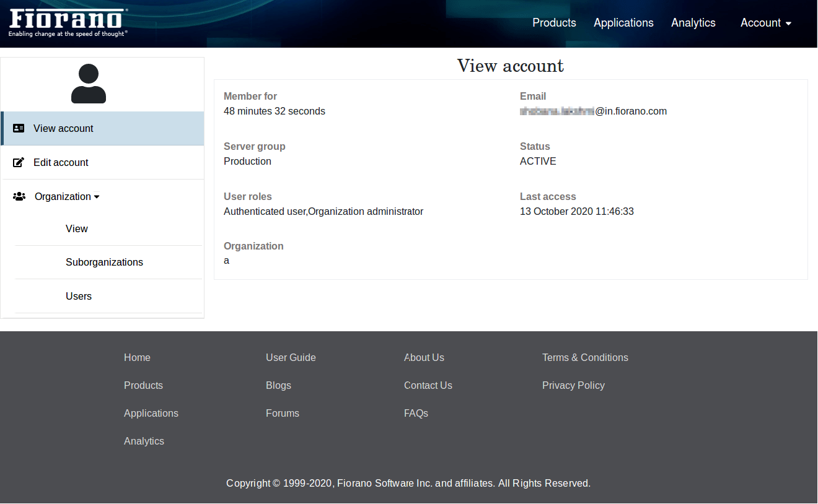Click the organization name 'a'
Image resolution: width=818 pixels, height=504 pixels.
click(226, 261)
